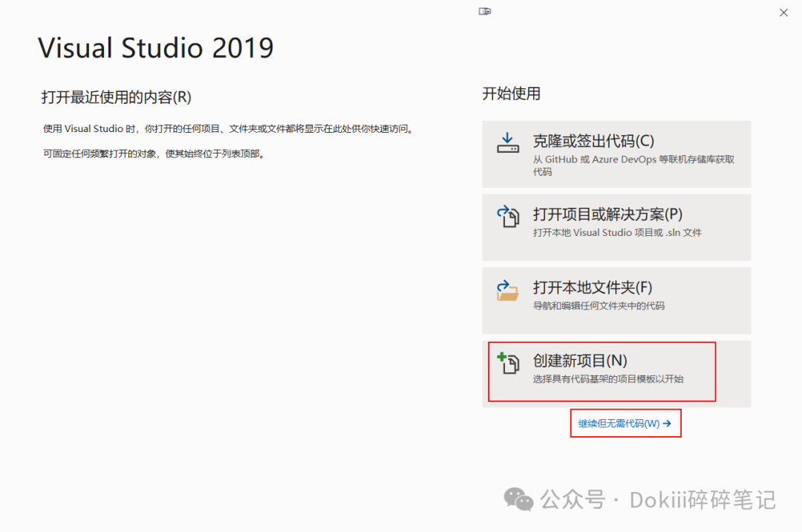
Task: Click the screenshot icon in the title bar
Action: [485, 11]
